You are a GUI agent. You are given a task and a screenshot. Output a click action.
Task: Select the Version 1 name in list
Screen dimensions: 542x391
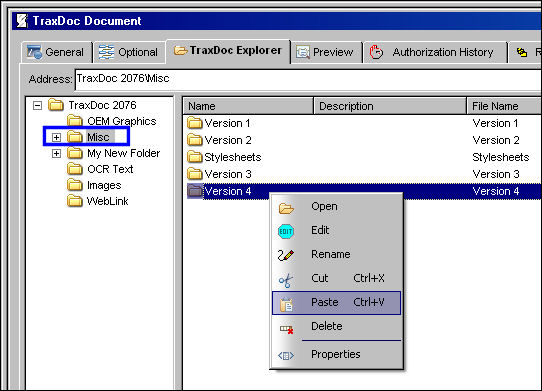tap(227, 123)
